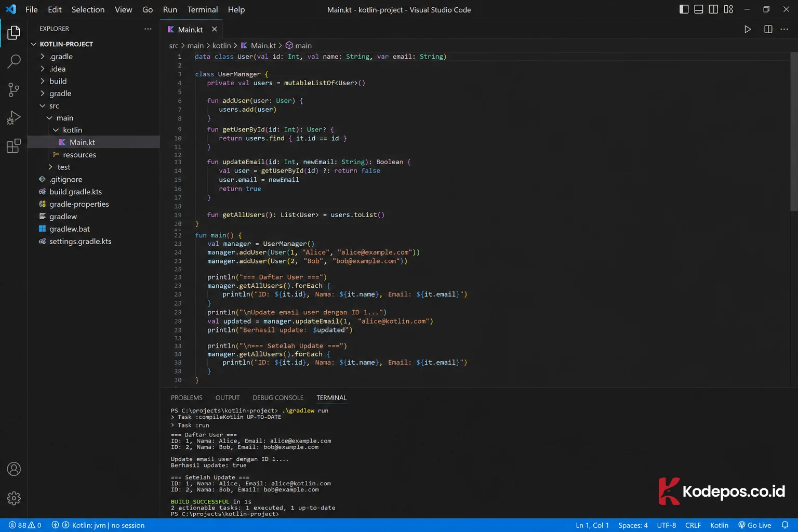The height and width of the screenshot is (532, 798).
Task: Switch to the OUTPUT panel tab
Action: (x=228, y=398)
